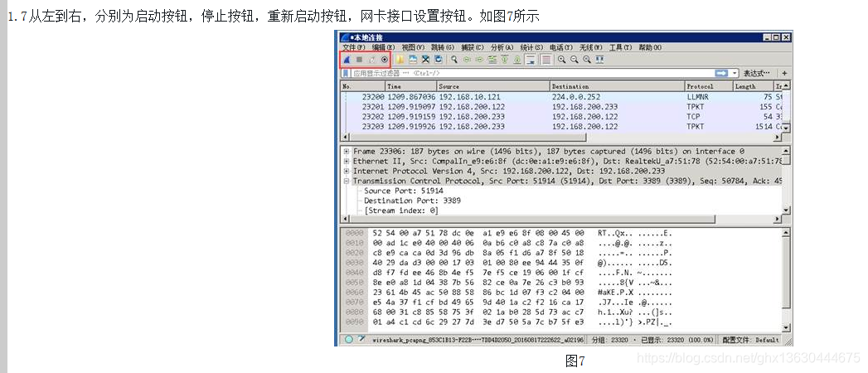Apply the display filter arrow button
The height and width of the screenshot is (373, 868).
pyautogui.click(x=721, y=73)
